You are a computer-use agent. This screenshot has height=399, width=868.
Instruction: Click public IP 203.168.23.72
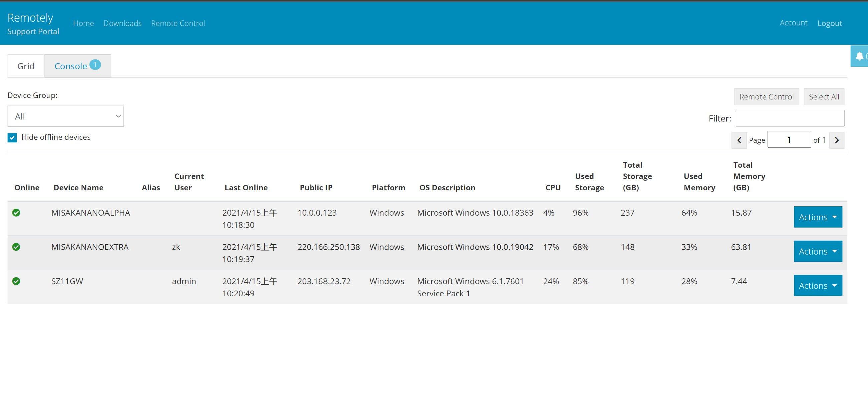click(x=324, y=281)
